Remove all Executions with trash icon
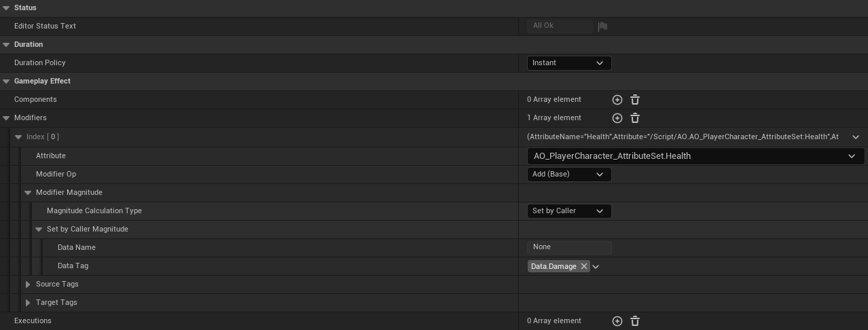The width and height of the screenshot is (868, 330). [635, 321]
